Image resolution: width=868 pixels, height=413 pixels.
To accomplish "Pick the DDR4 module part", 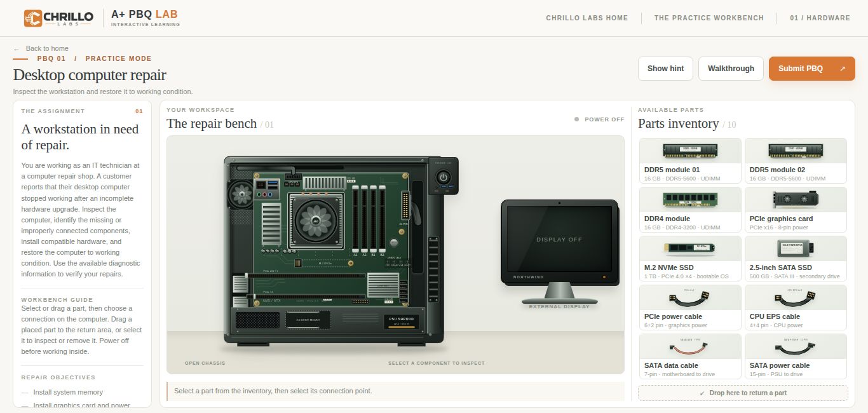I will [x=690, y=210].
